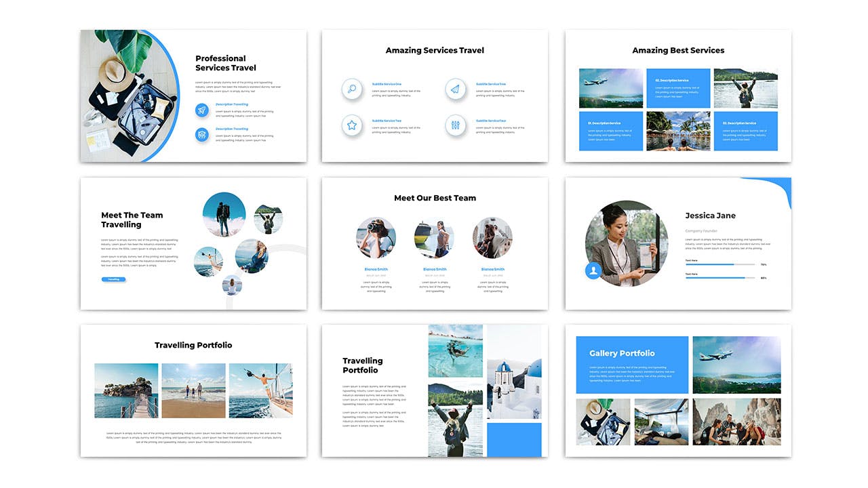This screenshot has height=488, width=868.
Task: Select the smallest circle photo of seated woman
Action: pos(232,285)
